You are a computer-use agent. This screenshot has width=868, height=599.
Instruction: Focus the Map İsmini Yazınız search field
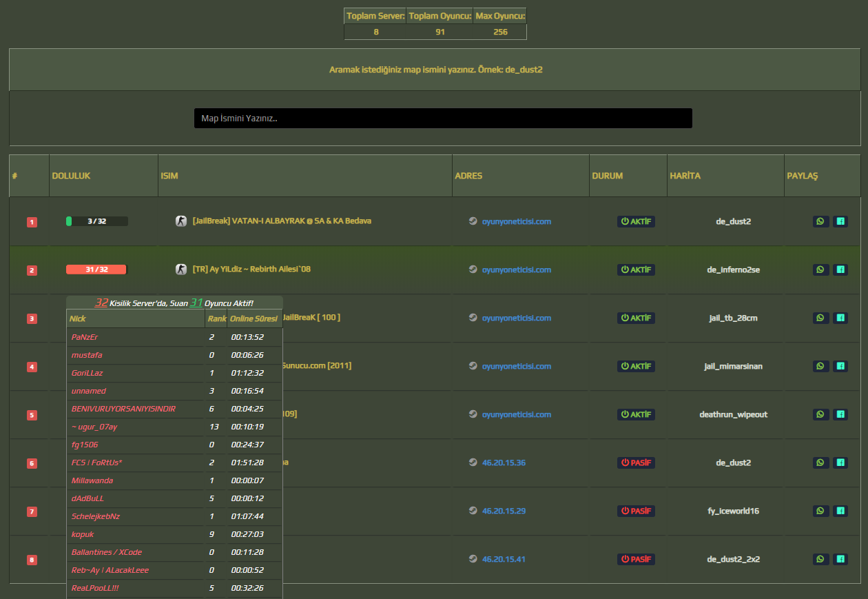[443, 118]
